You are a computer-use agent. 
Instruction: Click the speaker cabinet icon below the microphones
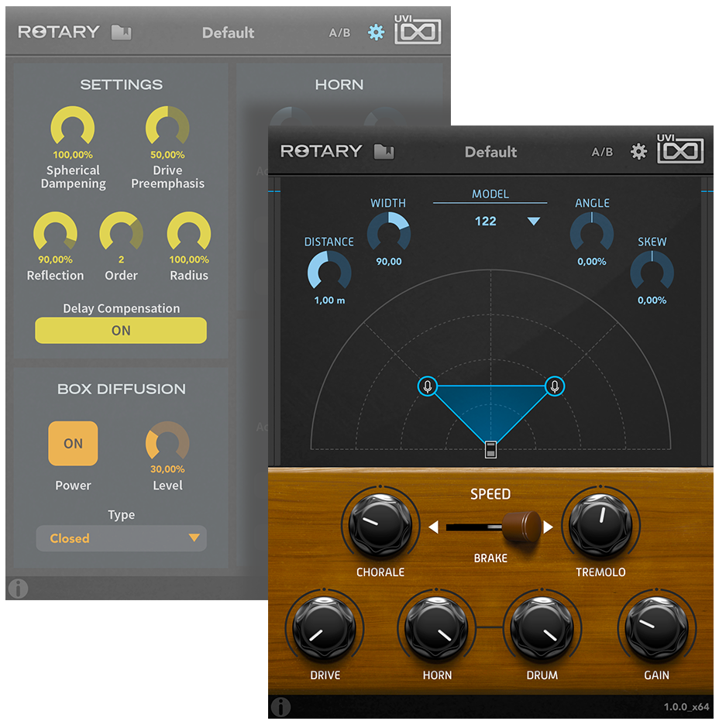pos(491,449)
